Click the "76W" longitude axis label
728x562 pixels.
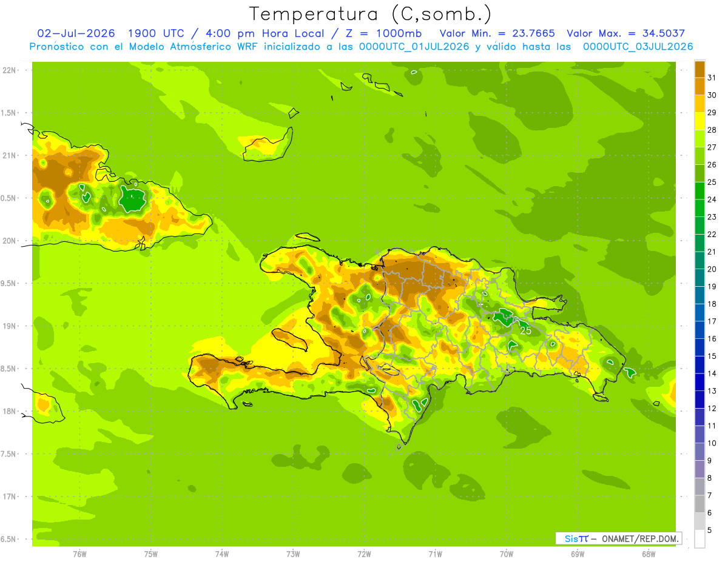[x=79, y=554]
